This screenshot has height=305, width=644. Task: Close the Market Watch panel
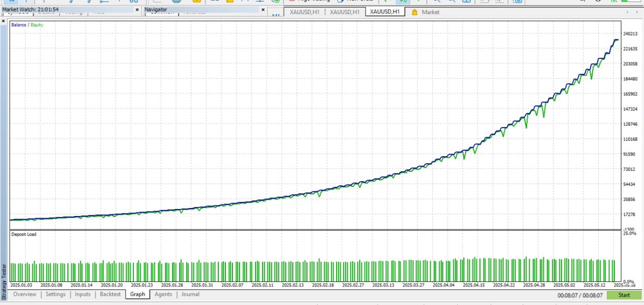[x=137, y=10]
